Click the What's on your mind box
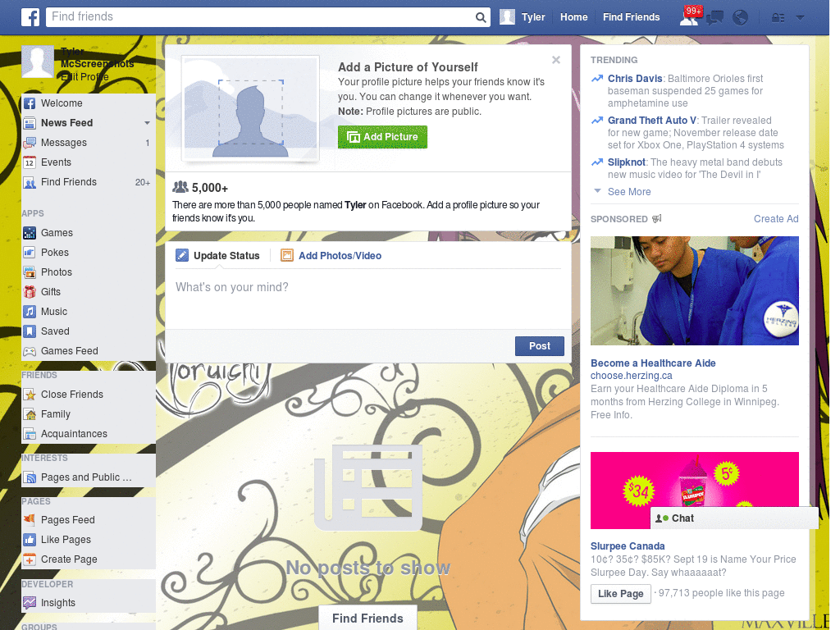The height and width of the screenshot is (630, 840). pos(368,299)
